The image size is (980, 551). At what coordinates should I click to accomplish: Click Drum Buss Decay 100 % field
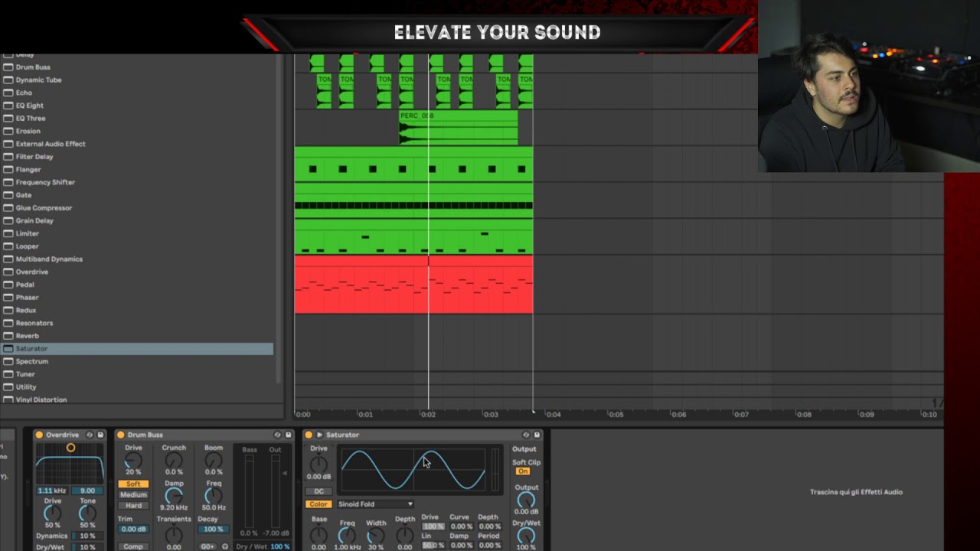click(213, 529)
